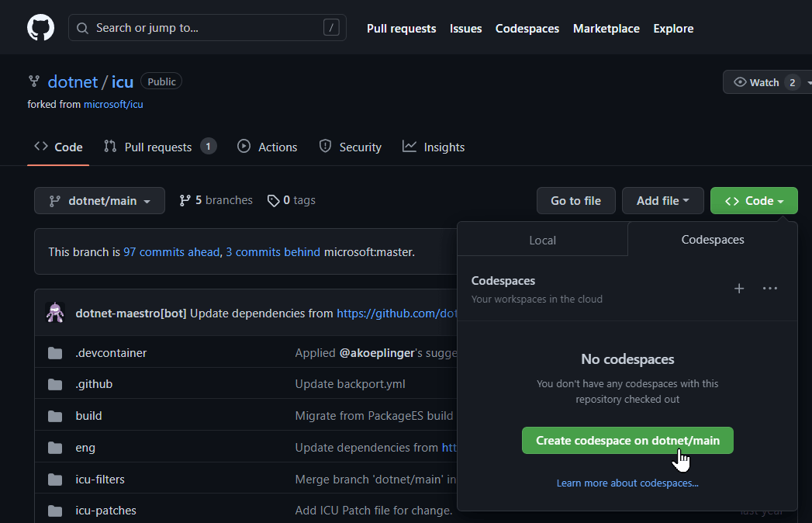This screenshot has width=812, height=523.
Task: Open the Add file dropdown
Action: coord(662,201)
